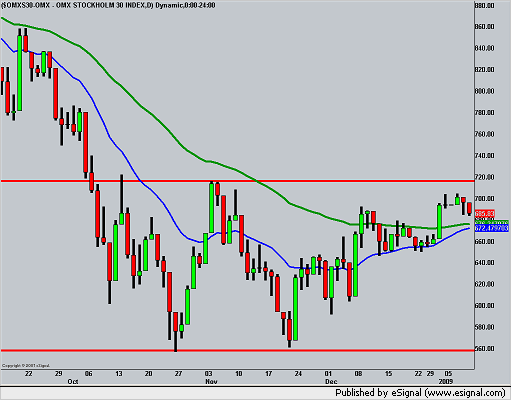
Task: Click the Nov month label
Action: 211,381
